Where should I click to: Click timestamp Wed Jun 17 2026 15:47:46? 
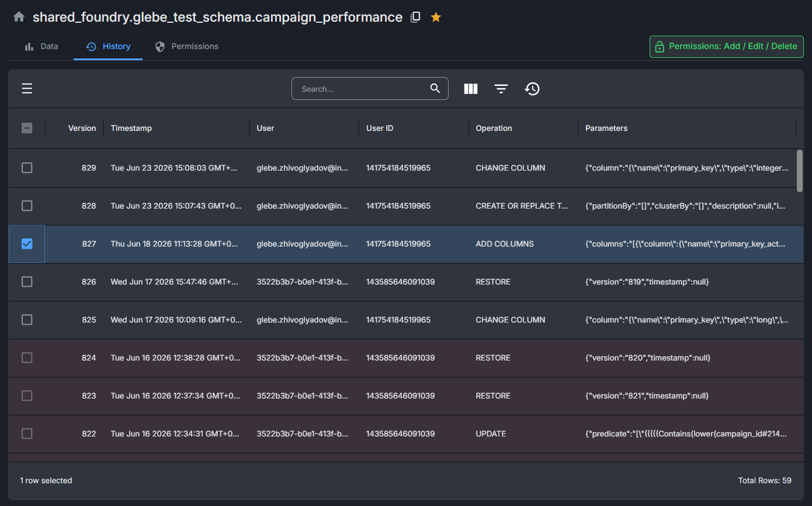(174, 282)
